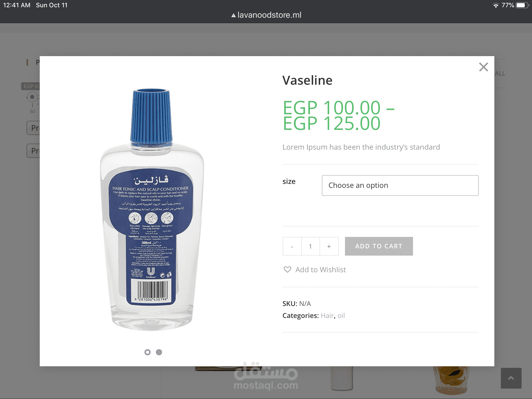Click the not-secure warning icon by the URL
Viewport: 532px width, 399px height.
point(234,15)
